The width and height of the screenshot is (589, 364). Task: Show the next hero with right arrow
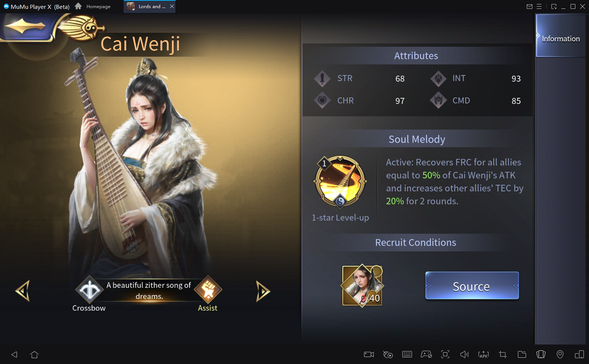(263, 291)
